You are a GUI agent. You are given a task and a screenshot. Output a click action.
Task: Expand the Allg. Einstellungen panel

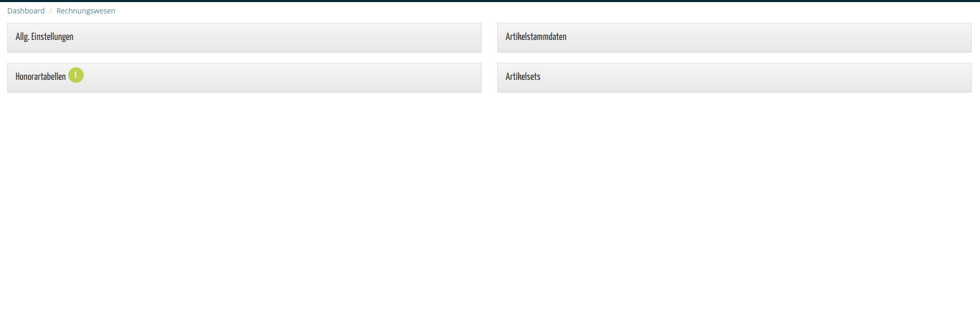click(244, 37)
